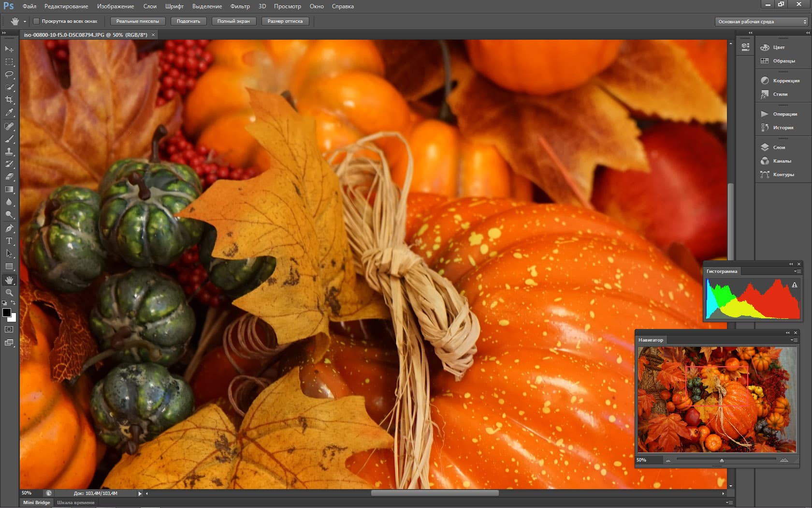Select the Blur tool

click(9, 202)
